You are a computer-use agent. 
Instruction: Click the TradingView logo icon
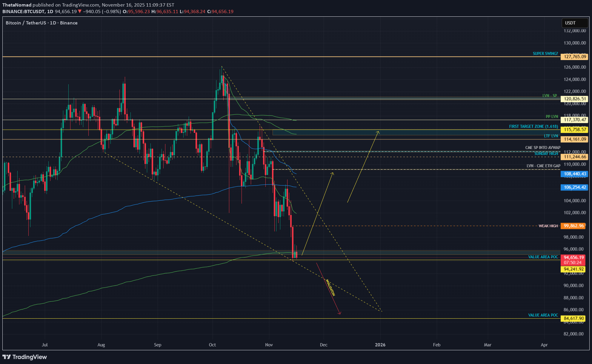coord(7,357)
